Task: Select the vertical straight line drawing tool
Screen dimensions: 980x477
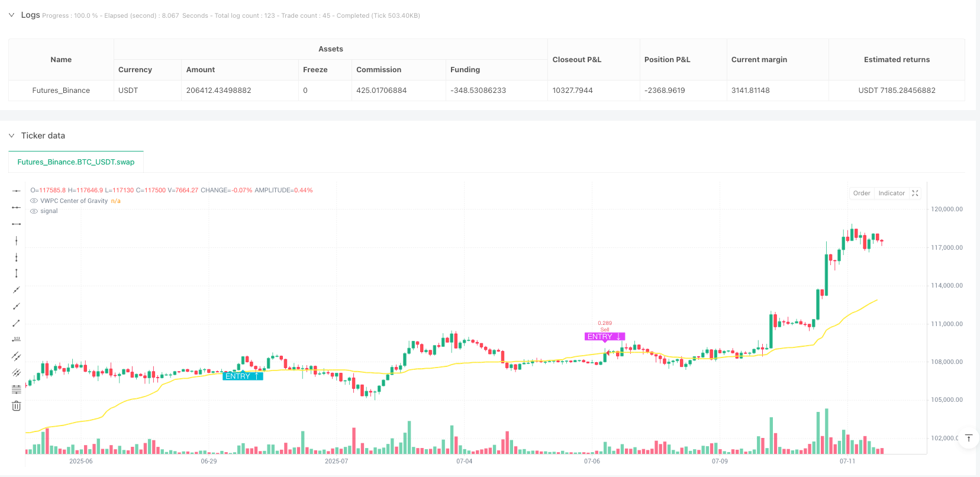Action: pyautogui.click(x=17, y=240)
